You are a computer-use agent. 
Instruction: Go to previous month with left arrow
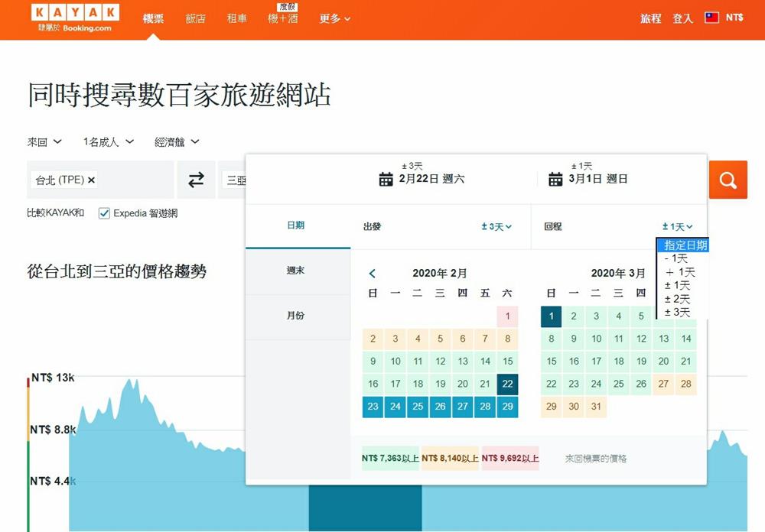pyautogui.click(x=373, y=274)
